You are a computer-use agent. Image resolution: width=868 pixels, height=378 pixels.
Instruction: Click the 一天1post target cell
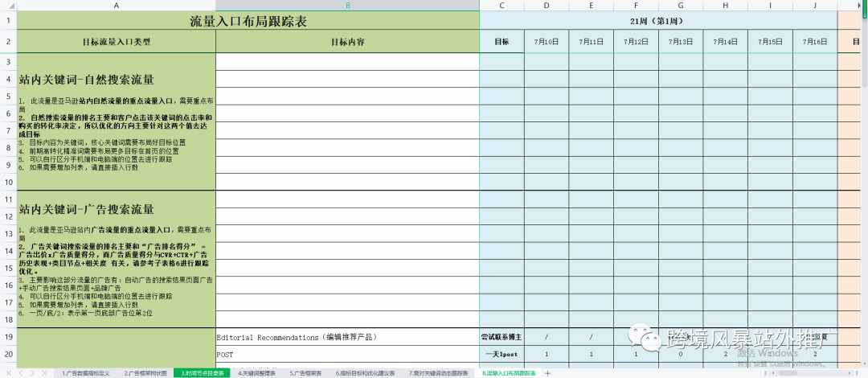[502, 354]
